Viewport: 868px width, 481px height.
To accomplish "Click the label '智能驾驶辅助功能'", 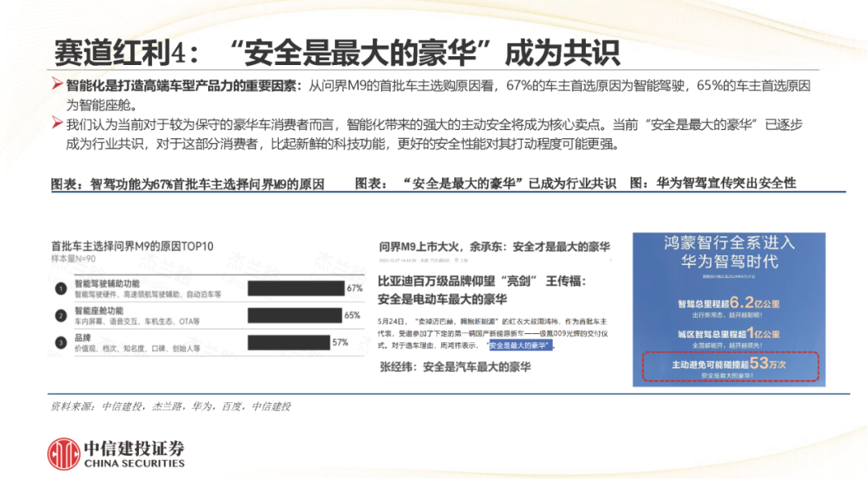I will pyautogui.click(x=107, y=283).
